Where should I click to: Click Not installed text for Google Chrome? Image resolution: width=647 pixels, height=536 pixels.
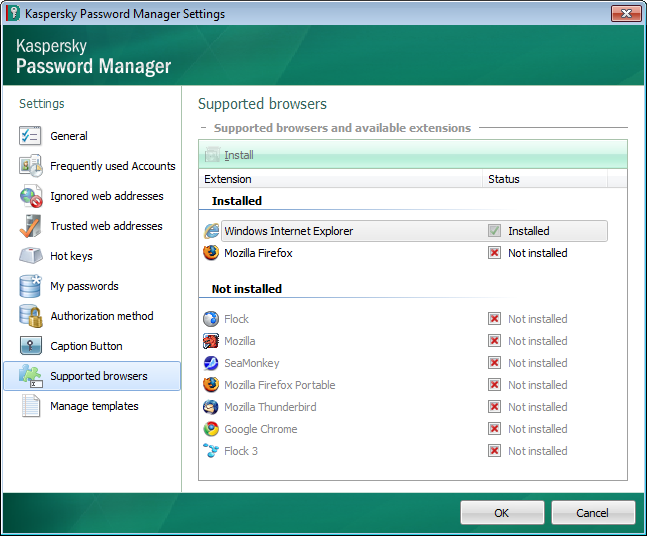click(x=538, y=429)
